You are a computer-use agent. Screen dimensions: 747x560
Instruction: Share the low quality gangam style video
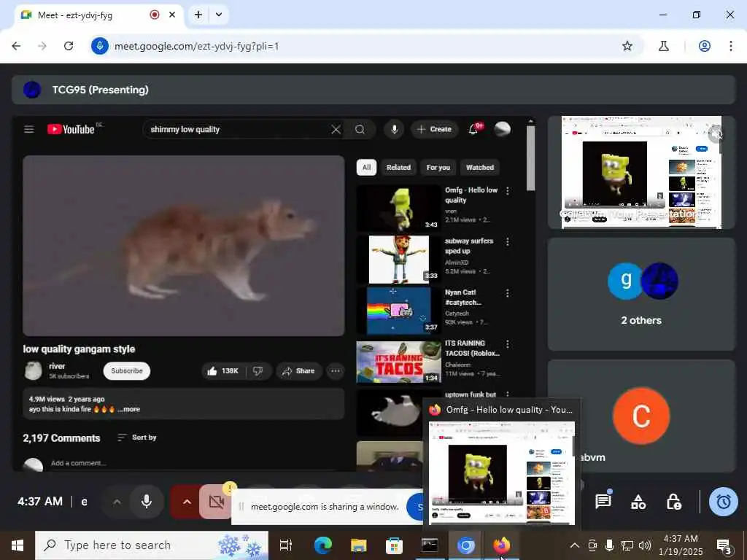298,371
